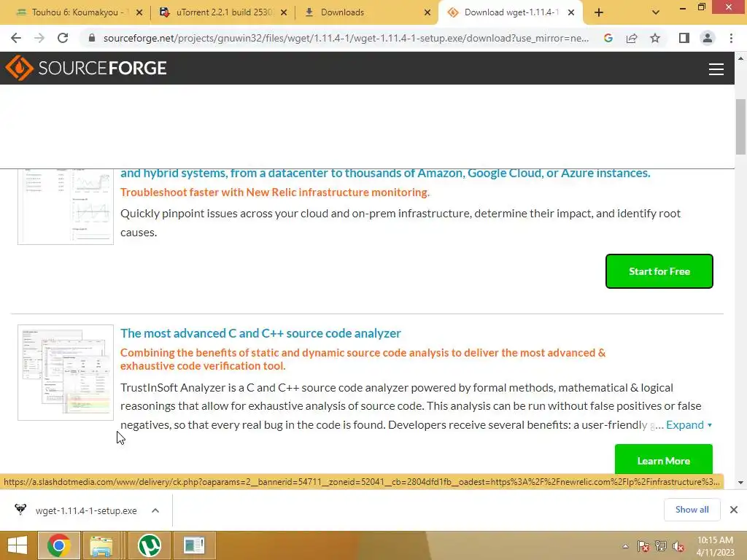Toggle the browser side panel icon
This screenshot has width=747, height=560.
684,38
